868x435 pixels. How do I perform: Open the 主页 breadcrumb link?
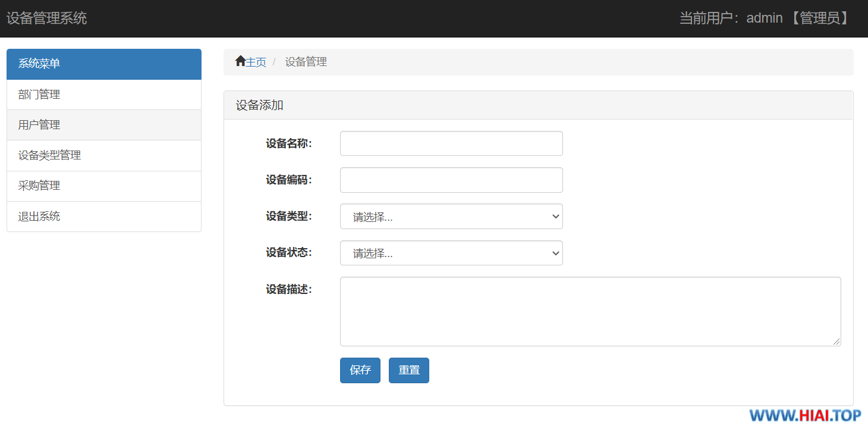(256, 62)
